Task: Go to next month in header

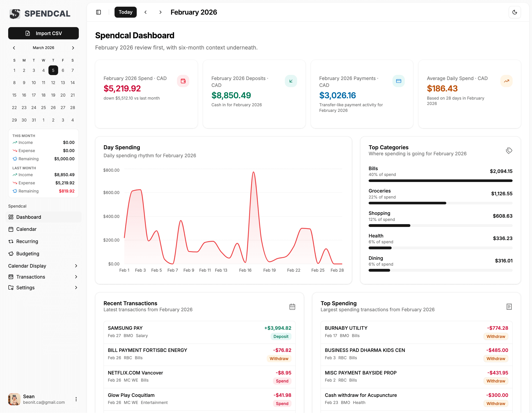Action: (x=160, y=12)
